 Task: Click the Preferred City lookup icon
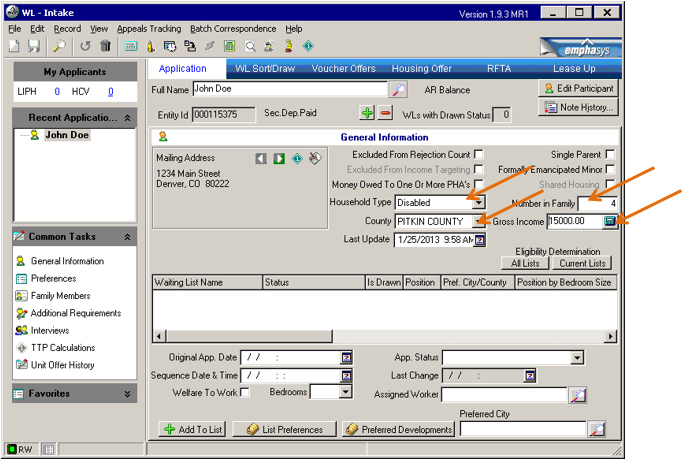point(596,429)
